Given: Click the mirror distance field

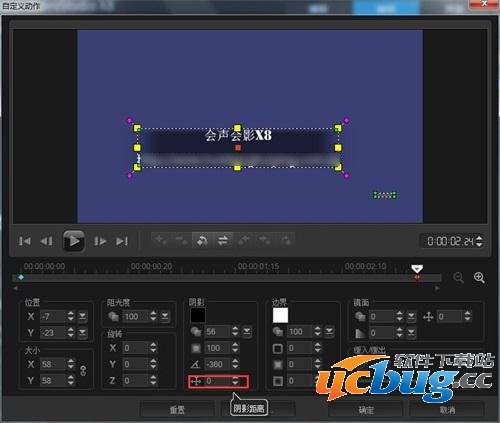Looking at the screenshot, I should point(451,316).
